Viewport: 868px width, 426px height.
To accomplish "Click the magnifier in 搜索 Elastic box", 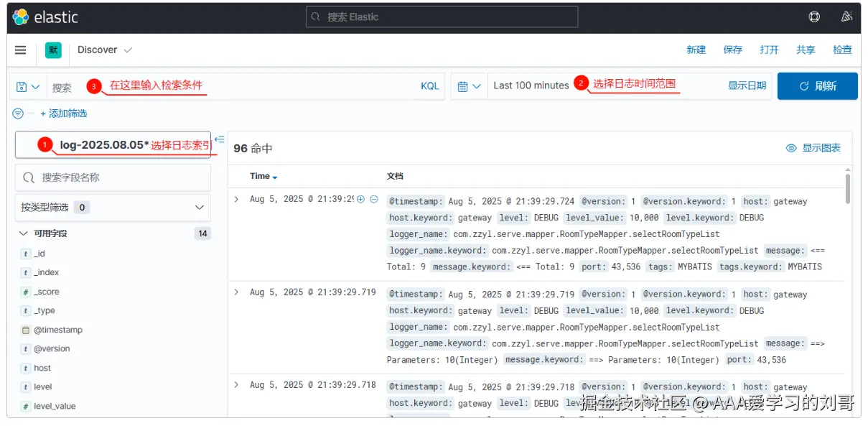I will coord(317,17).
